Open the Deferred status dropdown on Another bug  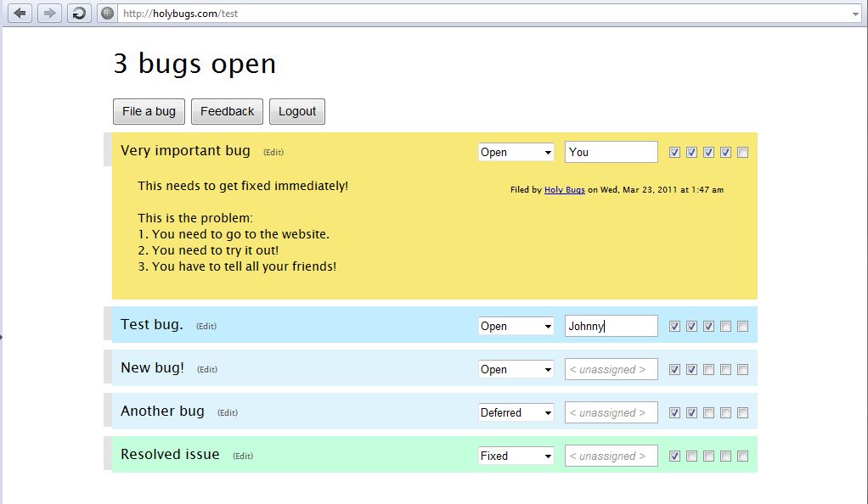[x=516, y=412]
